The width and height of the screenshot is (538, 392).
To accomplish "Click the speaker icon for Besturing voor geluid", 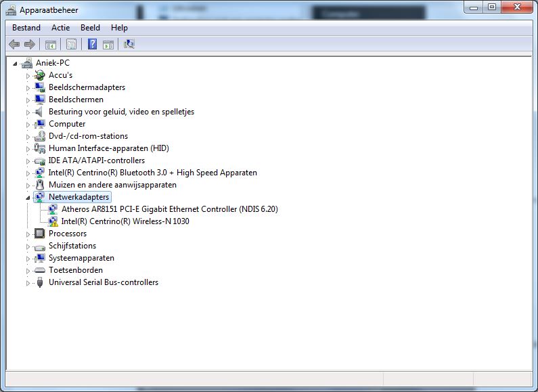I will coord(39,112).
